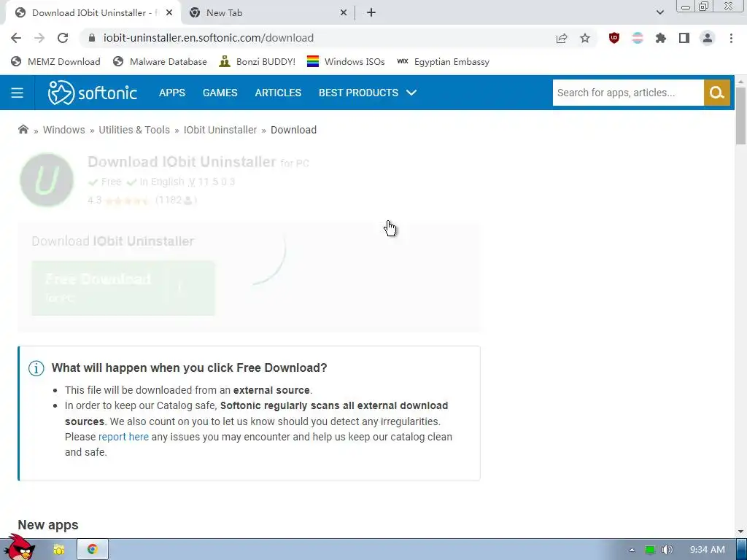This screenshot has height=560, width=747.
Task: Click the Show desktop button
Action: point(742,550)
